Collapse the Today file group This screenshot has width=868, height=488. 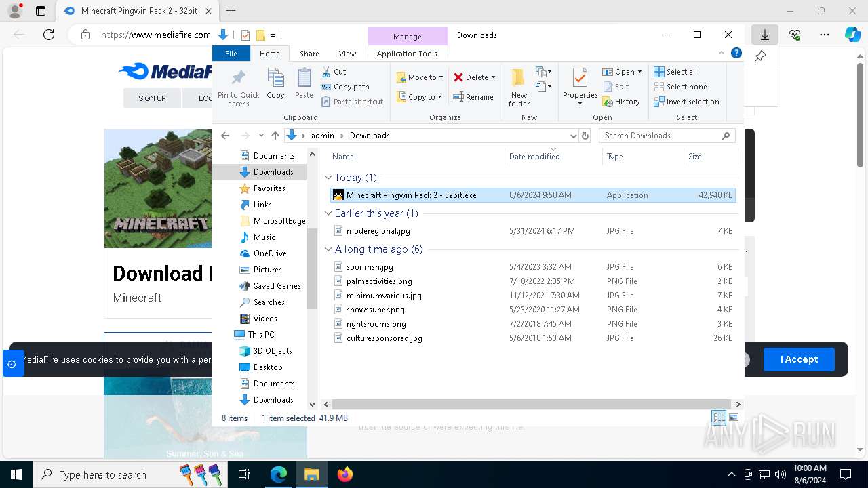pos(329,178)
